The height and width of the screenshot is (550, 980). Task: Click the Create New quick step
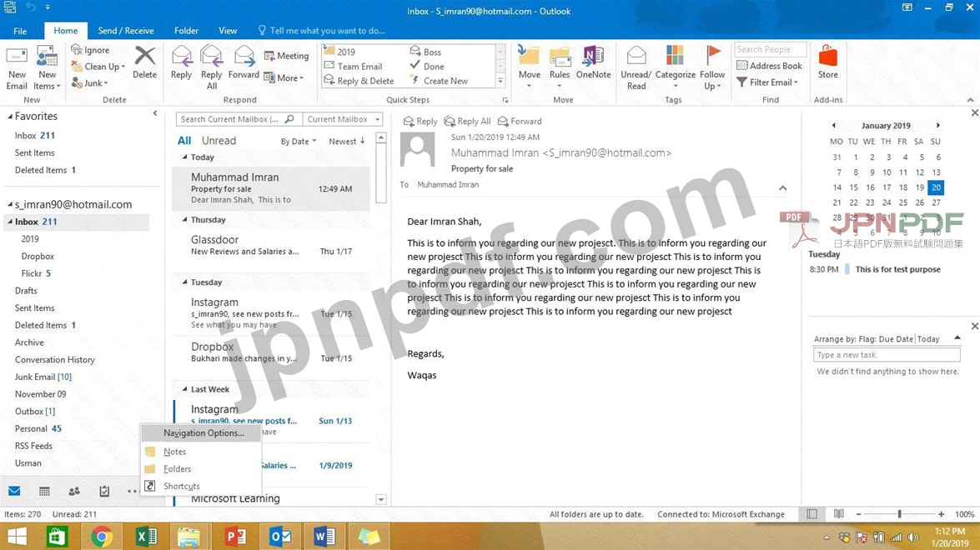[x=439, y=81]
